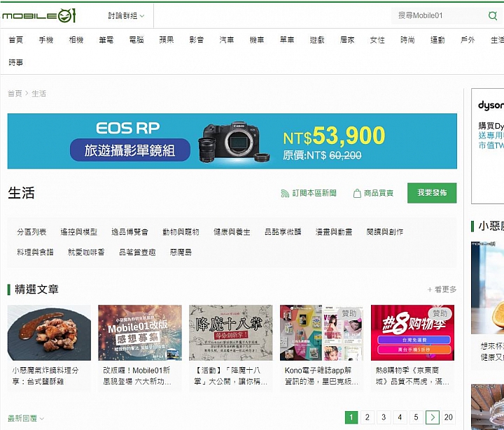This screenshot has width=504, height=430.
Task: Click the shopping bag icon next to 商品買賣
Action: coord(357,193)
